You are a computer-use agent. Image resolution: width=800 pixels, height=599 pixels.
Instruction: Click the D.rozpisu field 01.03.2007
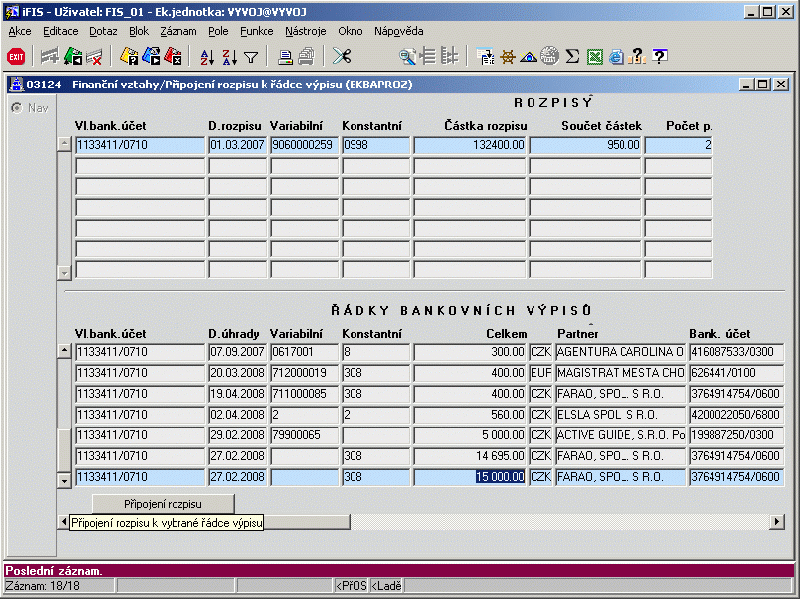coord(238,145)
